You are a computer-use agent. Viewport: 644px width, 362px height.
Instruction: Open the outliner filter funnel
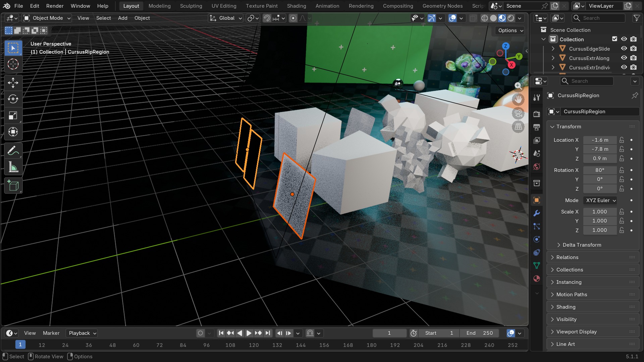(636, 18)
